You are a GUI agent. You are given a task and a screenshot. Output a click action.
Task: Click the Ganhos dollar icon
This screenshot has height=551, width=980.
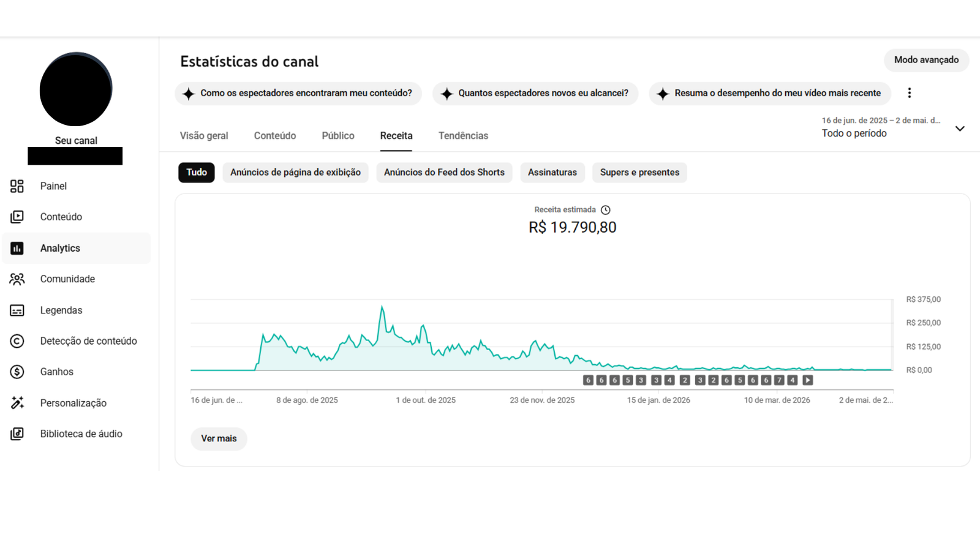tap(17, 372)
